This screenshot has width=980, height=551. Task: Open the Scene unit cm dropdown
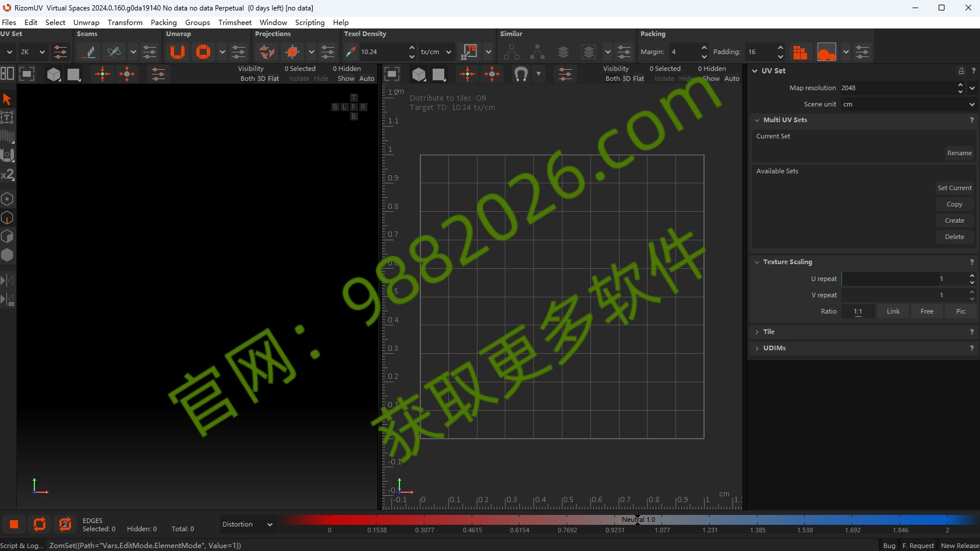[x=908, y=104]
